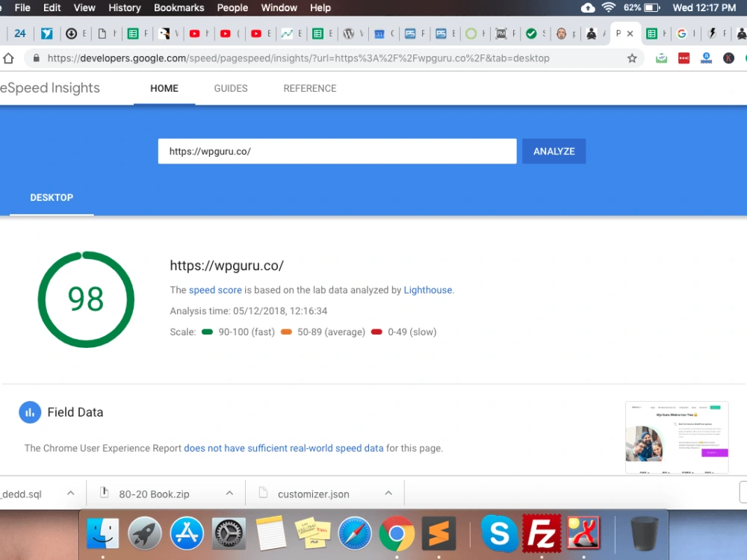Image resolution: width=747 pixels, height=560 pixels.
Task: Click the green 98 score gauge
Action: (86, 299)
